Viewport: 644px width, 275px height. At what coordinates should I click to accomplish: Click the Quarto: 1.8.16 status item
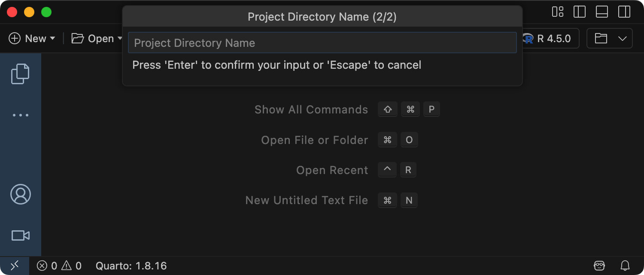[131, 266]
